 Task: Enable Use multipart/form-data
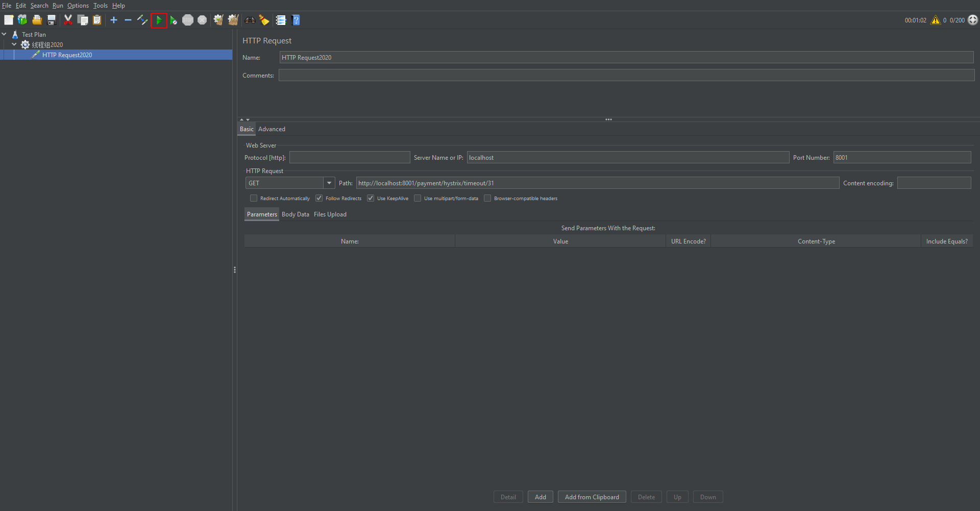coord(418,198)
